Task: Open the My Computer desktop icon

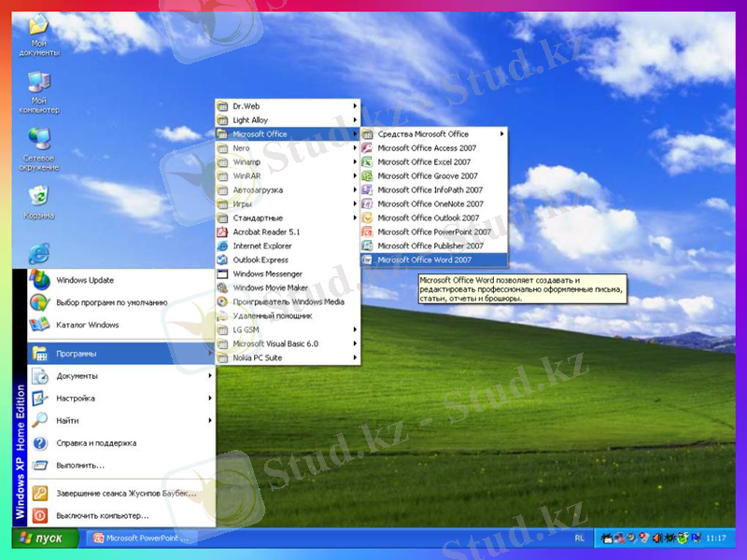Action: click(38, 85)
